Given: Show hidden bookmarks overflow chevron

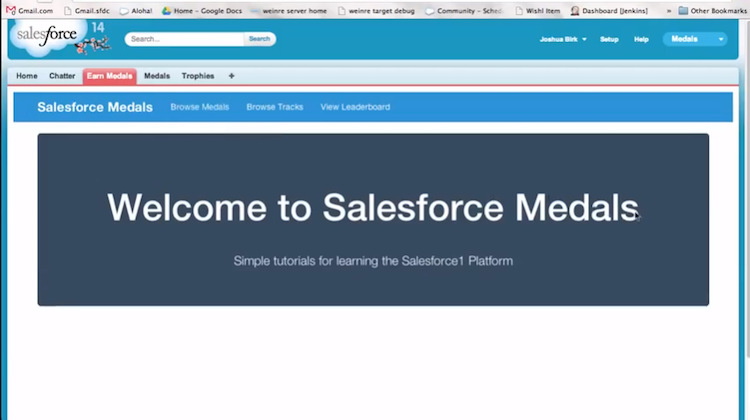Looking at the screenshot, I should [669, 11].
